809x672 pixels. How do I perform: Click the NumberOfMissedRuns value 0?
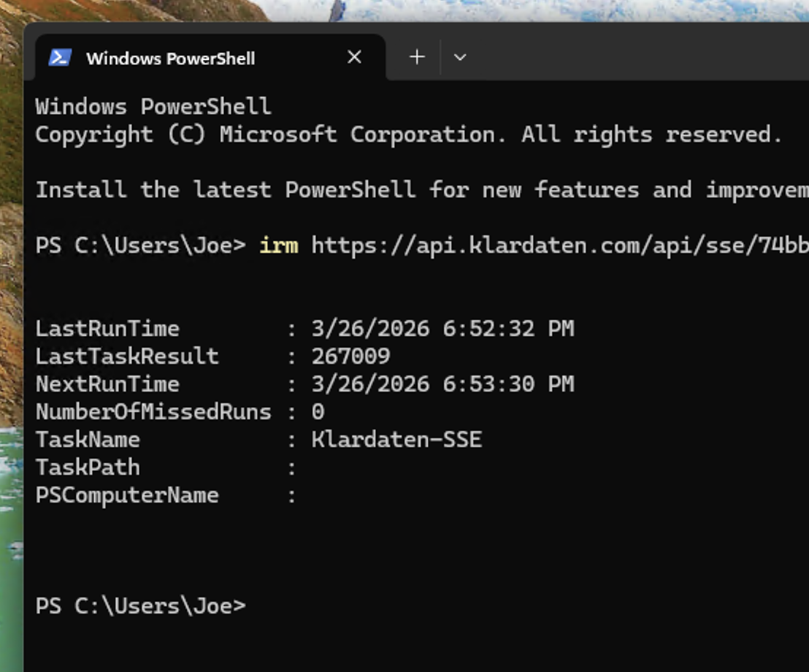(x=318, y=412)
